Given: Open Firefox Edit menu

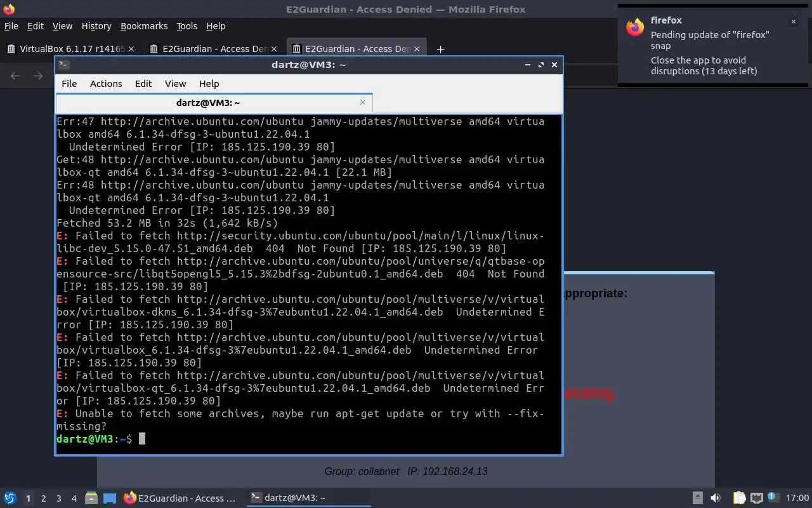Looking at the screenshot, I should 36,26.
